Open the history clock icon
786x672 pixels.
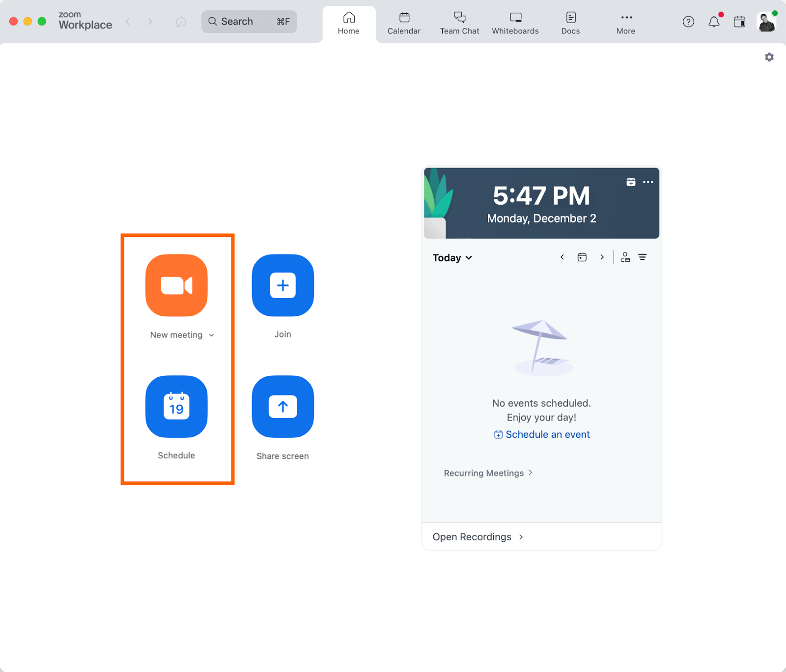click(x=181, y=22)
